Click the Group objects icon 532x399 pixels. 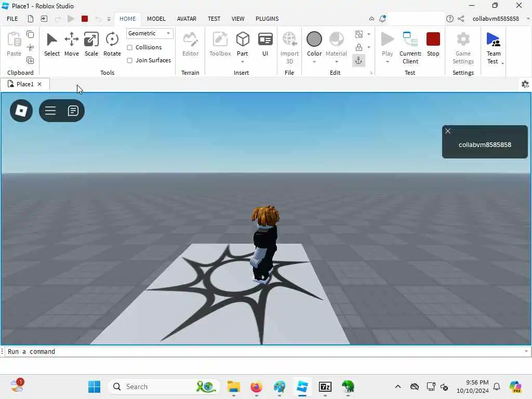(x=358, y=34)
